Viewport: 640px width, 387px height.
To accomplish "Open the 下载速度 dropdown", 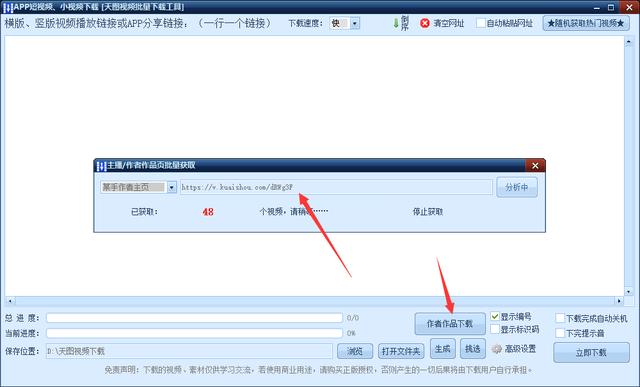I will coord(355,23).
